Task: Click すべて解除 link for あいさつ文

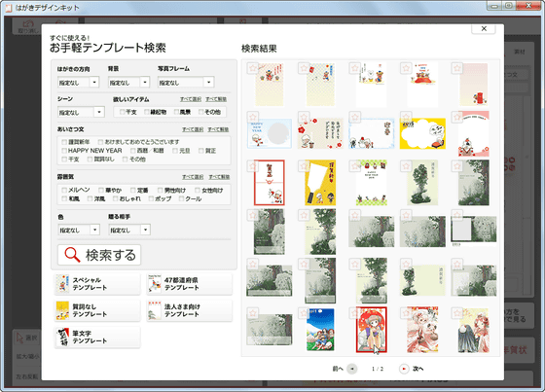Action: 218,129
